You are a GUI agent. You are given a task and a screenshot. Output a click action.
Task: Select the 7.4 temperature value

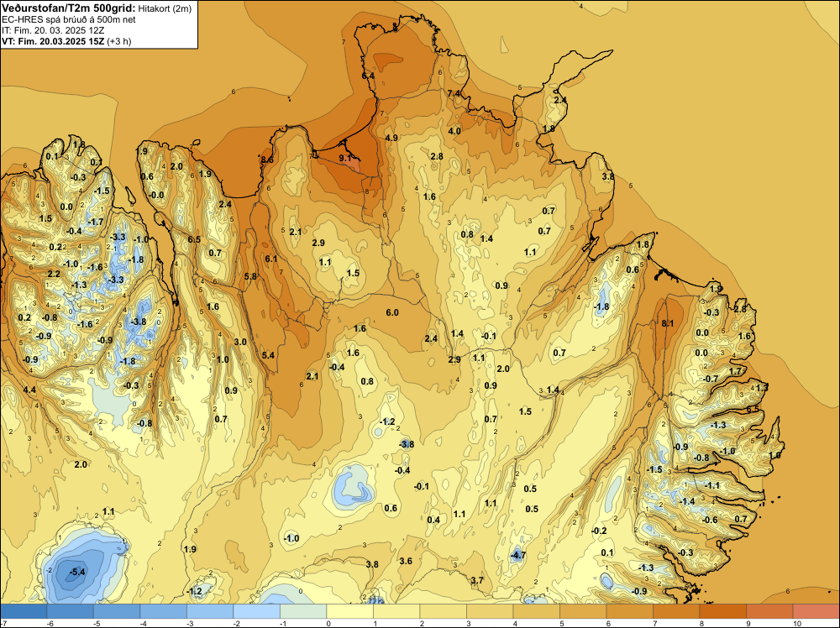(x=454, y=93)
